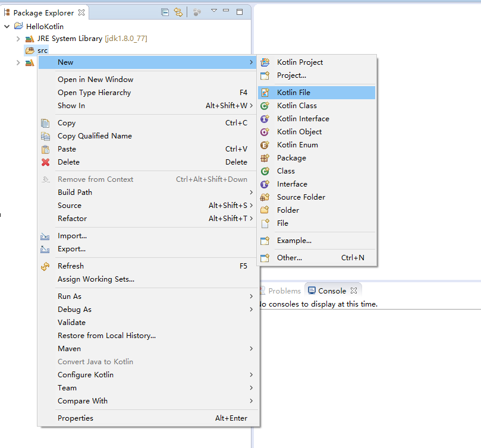Click the focus-on-active-task icon in toolbar

197,12
